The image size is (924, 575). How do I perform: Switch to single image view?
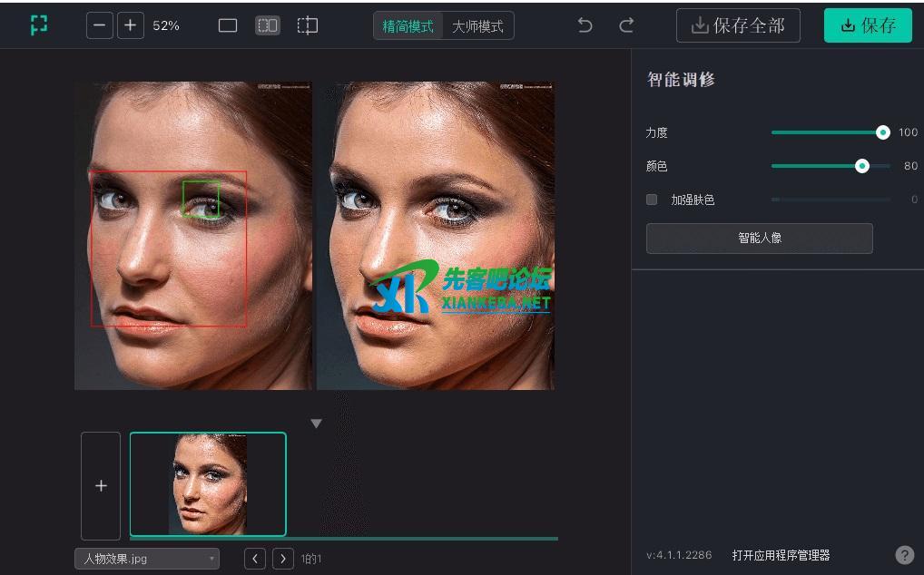pyautogui.click(x=228, y=25)
